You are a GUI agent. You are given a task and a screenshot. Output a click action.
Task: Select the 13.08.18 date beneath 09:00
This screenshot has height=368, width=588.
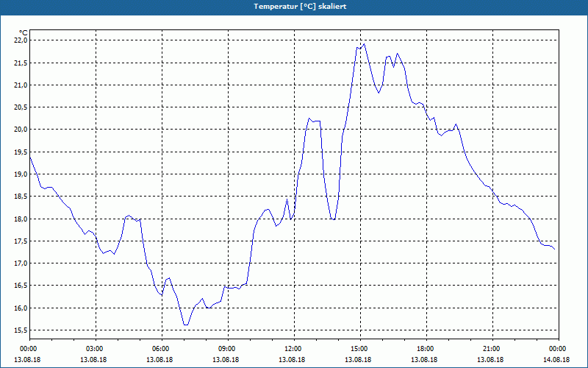pos(226,360)
